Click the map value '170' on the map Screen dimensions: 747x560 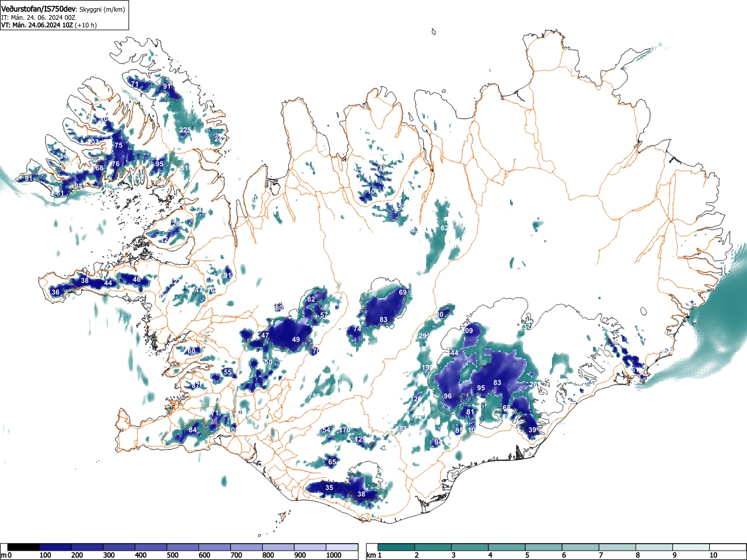[x=345, y=430]
